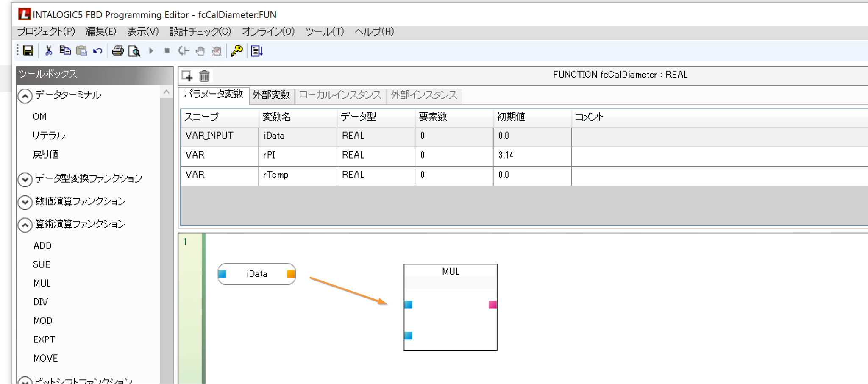The width and height of the screenshot is (868, 384).
Task: Open print preview with the magnifier page icon
Action: click(134, 51)
